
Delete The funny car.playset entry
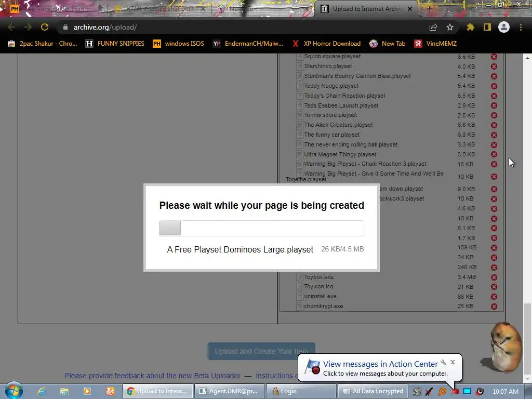coord(494,135)
